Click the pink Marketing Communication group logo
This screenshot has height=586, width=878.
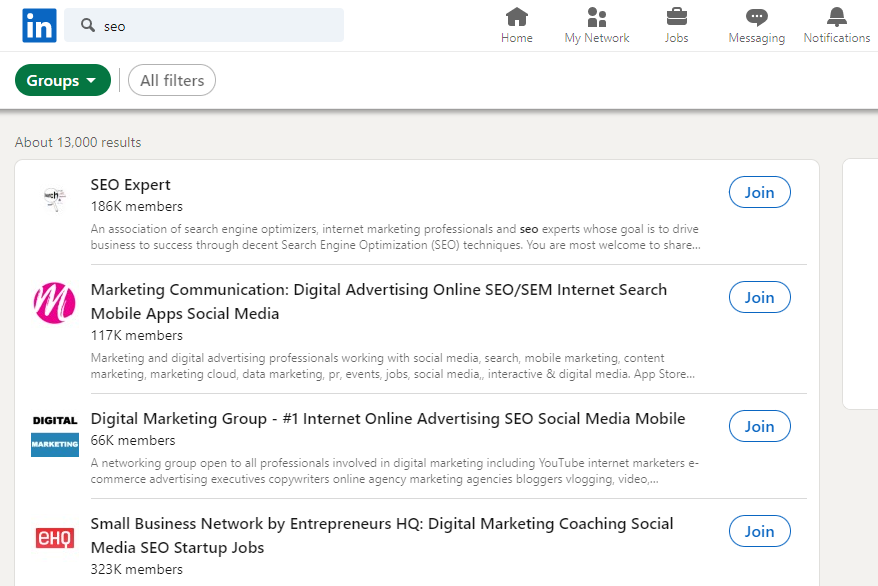click(x=54, y=303)
